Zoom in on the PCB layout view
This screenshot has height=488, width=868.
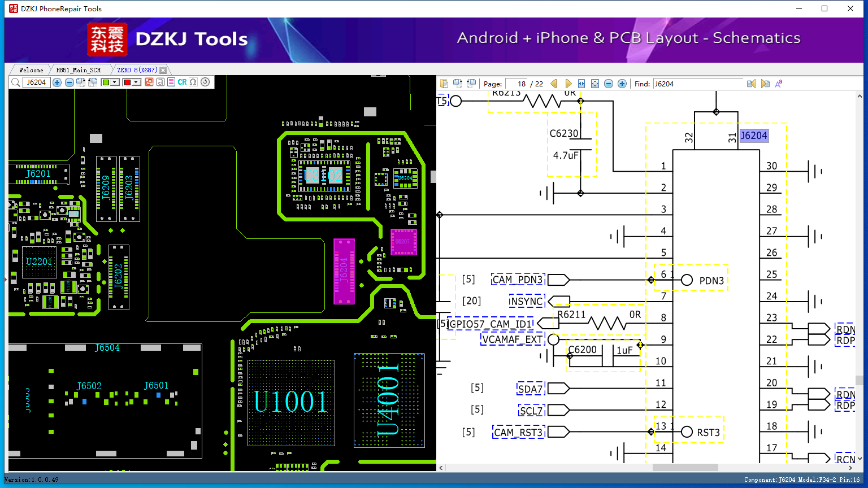click(57, 82)
